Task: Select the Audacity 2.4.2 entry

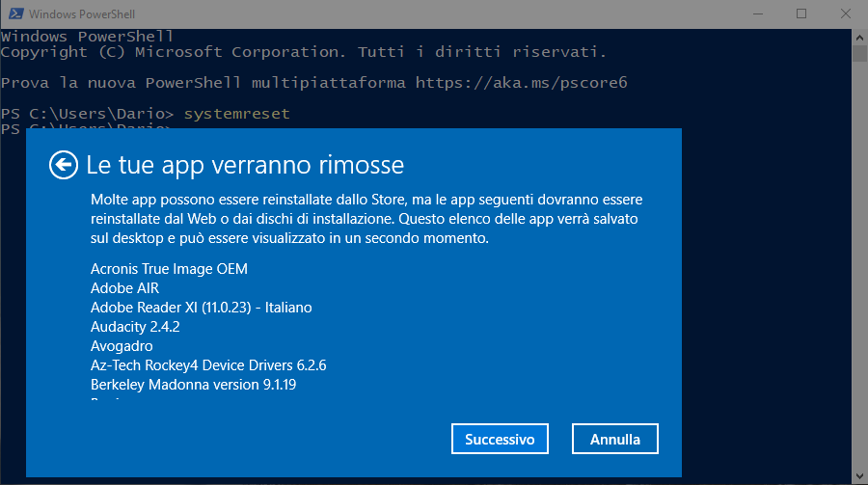Action: pos(135,327)
